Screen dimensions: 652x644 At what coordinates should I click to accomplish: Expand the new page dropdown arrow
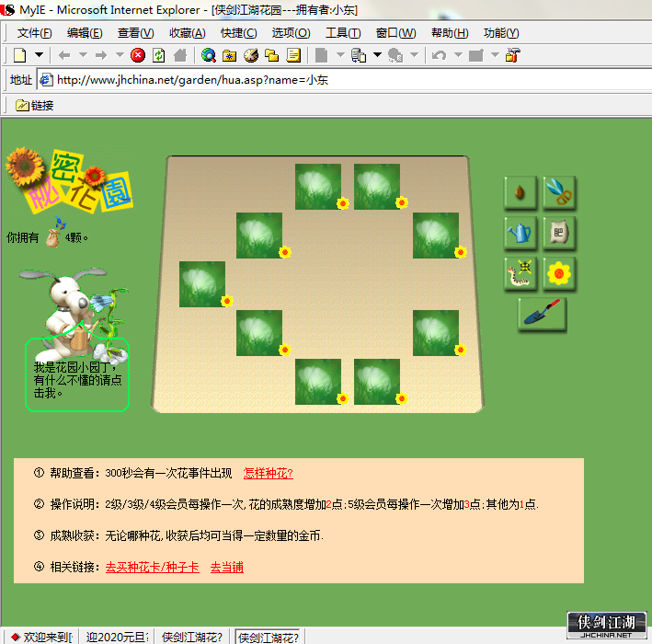(40, 55)
